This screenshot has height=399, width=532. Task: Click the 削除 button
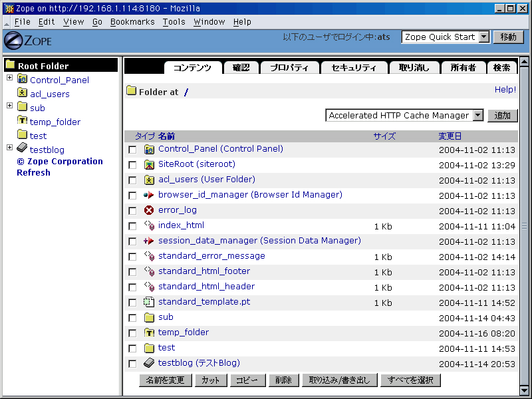[x=284, y=380]
